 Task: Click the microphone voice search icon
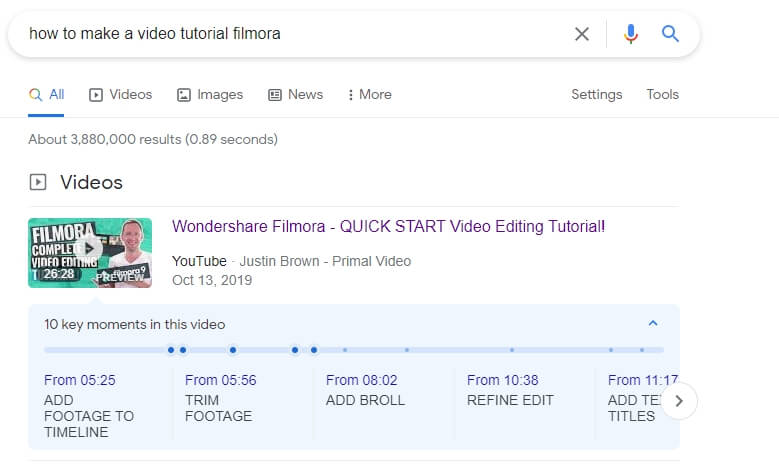pyautogui.click(x=630, y=34)
